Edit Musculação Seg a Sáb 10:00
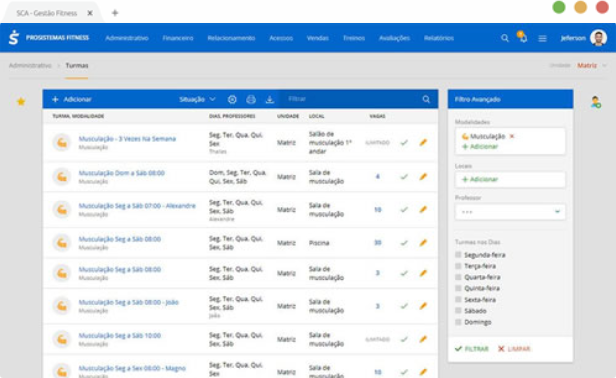The image size is (616, 378). pos(423,339)
